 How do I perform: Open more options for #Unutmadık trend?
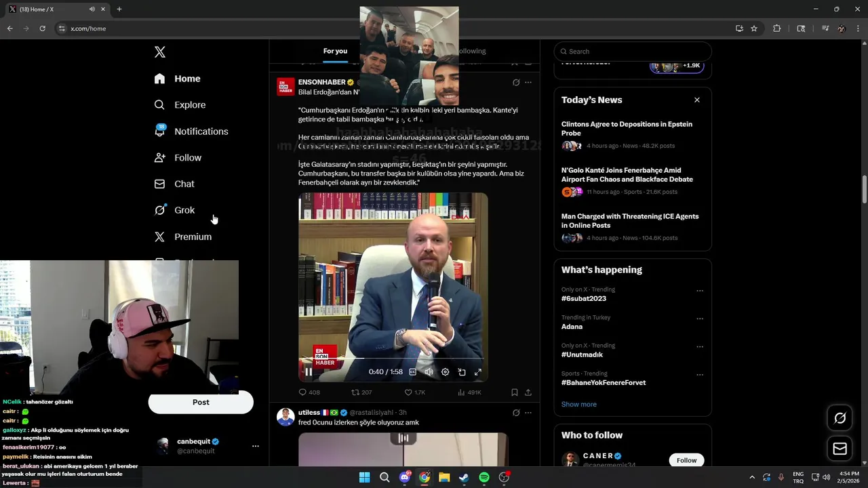click(700, 346)
